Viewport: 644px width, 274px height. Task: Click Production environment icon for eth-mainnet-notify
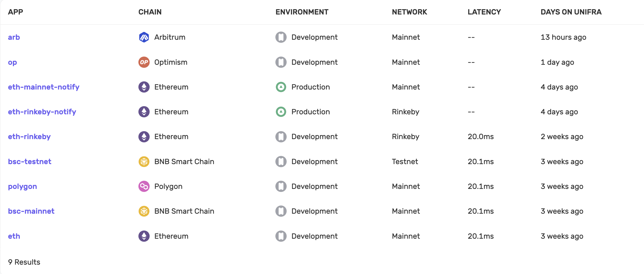pyautogui.click(x=281, y=87)
